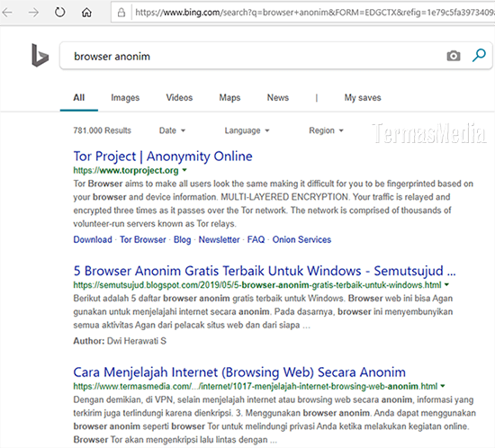Click the Bing logo
This screenshot has height=448, width=495.
click(40, 56)
